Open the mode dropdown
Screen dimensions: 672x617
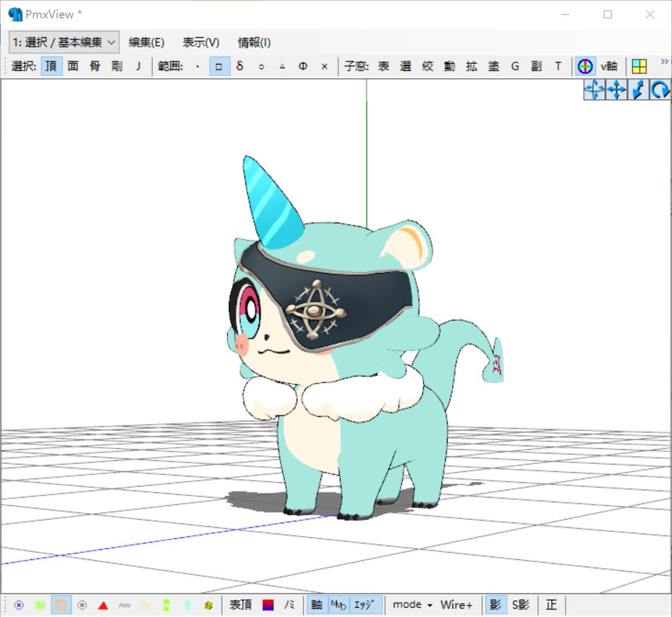tap(412, 605)
